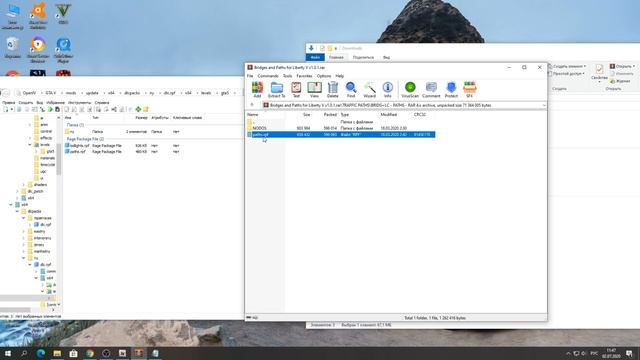
Task: Select paths.rpf in OpenIV file list
Action: point(76,152)
